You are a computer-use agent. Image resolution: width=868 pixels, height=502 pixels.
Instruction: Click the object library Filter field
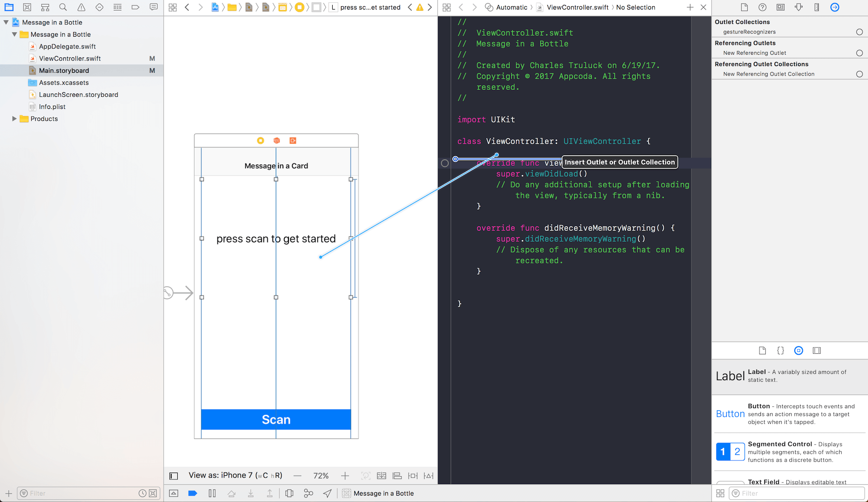point(796,493)
